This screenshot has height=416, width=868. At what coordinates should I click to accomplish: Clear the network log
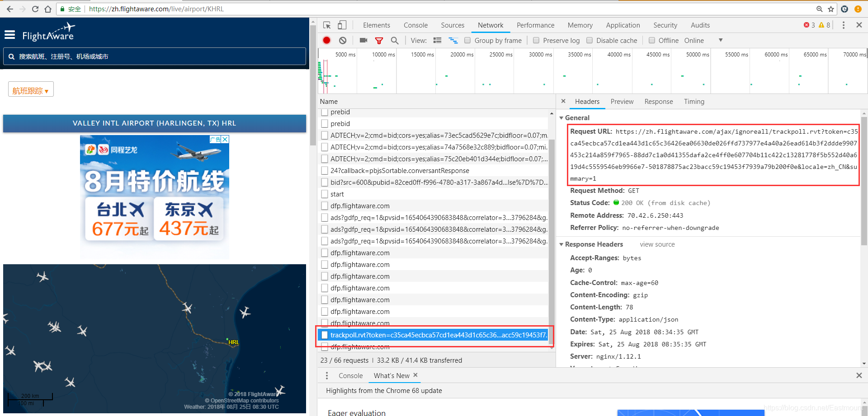pyautogui.click(x=343, y=40)
